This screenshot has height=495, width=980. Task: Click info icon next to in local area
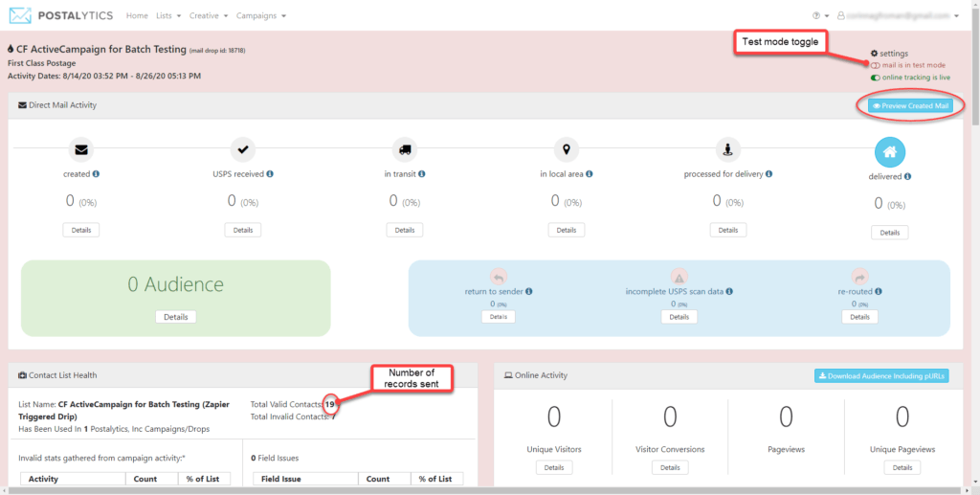[x=590, y=173]
